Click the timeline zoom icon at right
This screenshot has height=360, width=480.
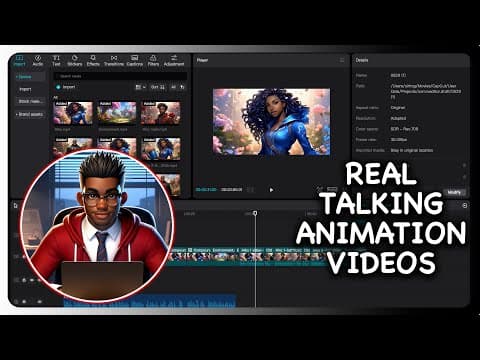(x=465, y=206)
